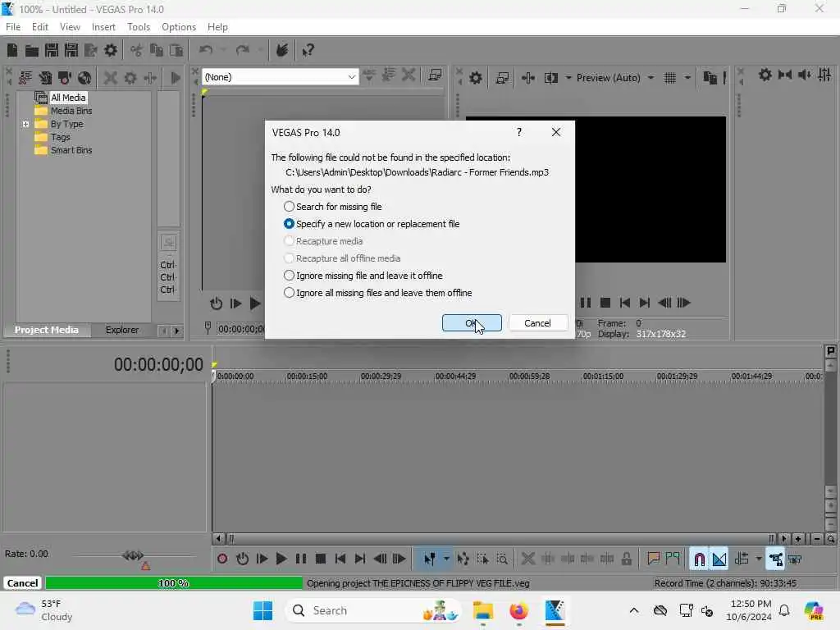This screenshot has height=630, width=840.
Task: Open the View menu
Action: [70, 27]
